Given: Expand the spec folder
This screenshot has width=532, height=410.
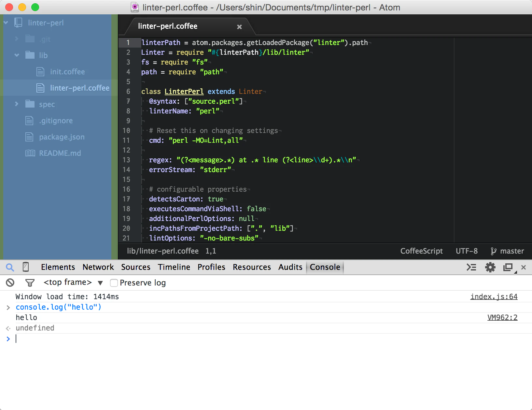Looking at the screenshot, I should [17, 104].
